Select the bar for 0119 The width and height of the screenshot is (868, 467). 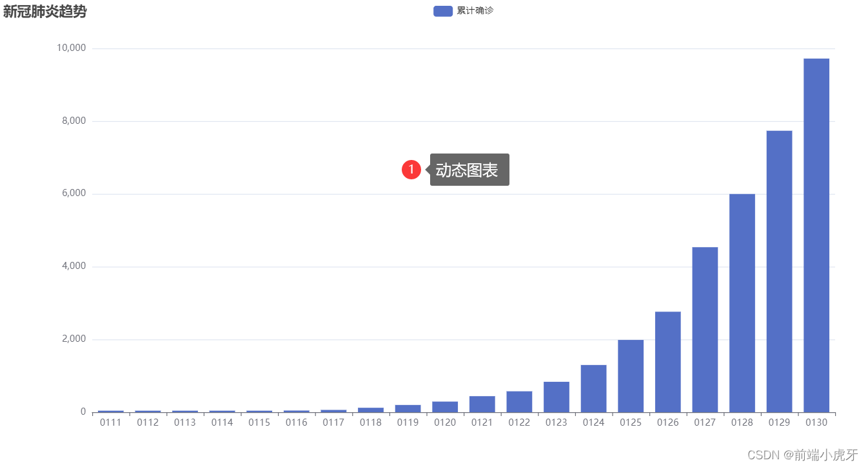click(x=408, y=408)
